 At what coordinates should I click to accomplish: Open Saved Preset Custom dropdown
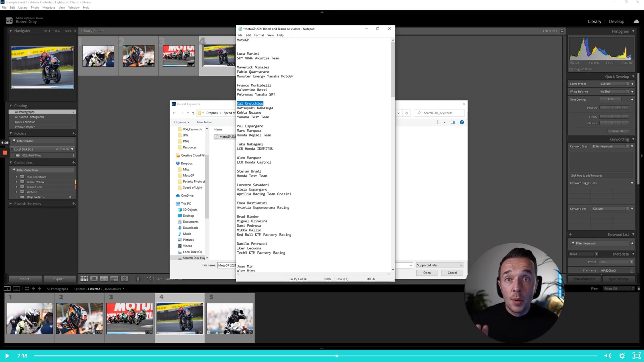pos(614,84)
